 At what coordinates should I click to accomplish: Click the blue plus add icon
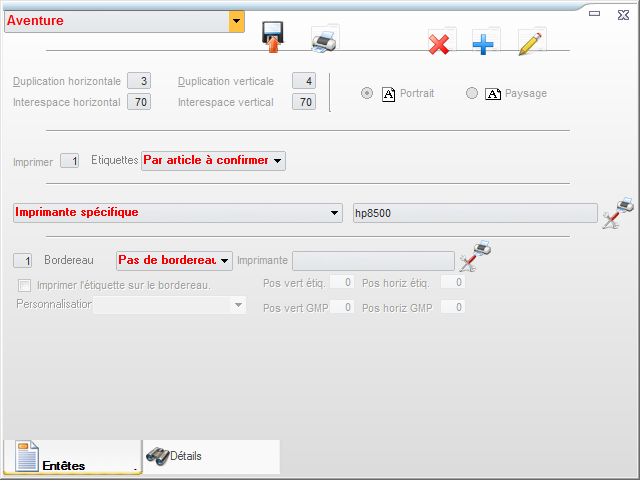[x=485, y=43]
